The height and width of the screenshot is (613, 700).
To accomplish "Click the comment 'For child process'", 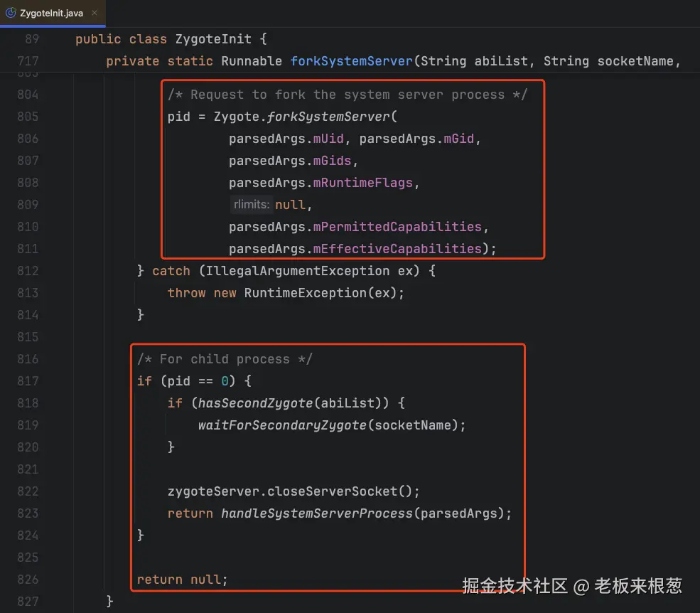I will 225,359.
